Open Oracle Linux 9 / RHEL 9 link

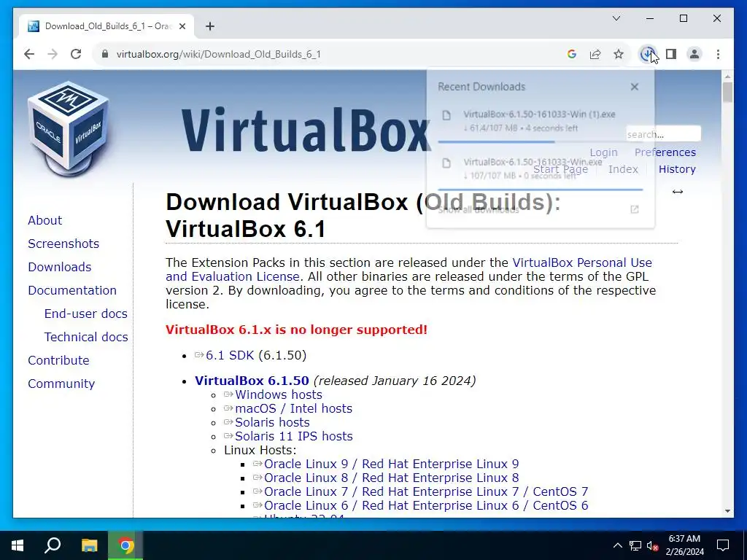[391, 464]
